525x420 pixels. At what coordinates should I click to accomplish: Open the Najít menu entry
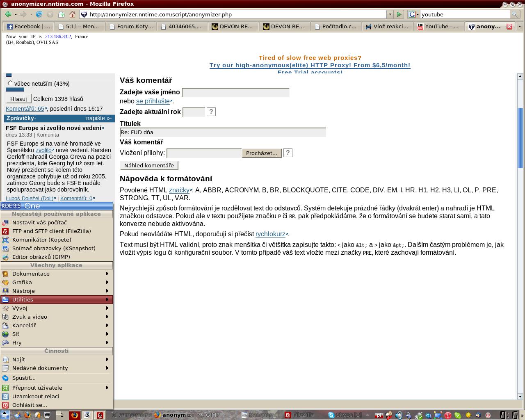coord(57,359)
